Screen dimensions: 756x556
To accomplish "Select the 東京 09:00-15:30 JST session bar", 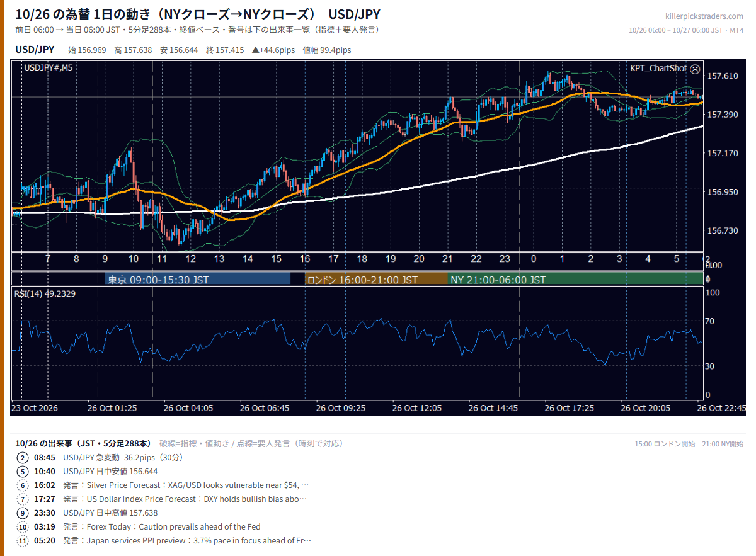I will [197, 279].
